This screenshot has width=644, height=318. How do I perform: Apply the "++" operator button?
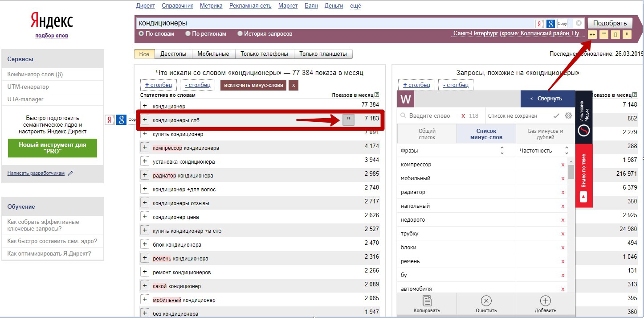pyautogui.click(x=592, y=34)
